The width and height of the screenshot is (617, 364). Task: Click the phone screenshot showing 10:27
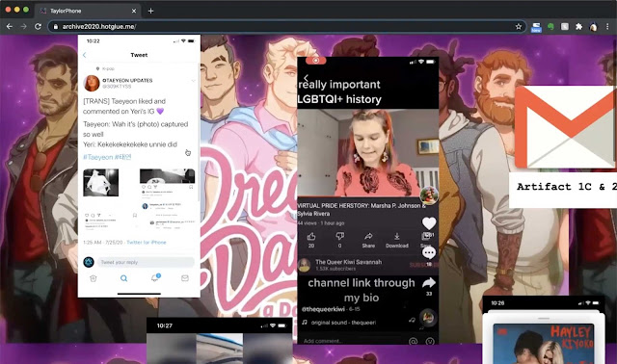[220, 341]
